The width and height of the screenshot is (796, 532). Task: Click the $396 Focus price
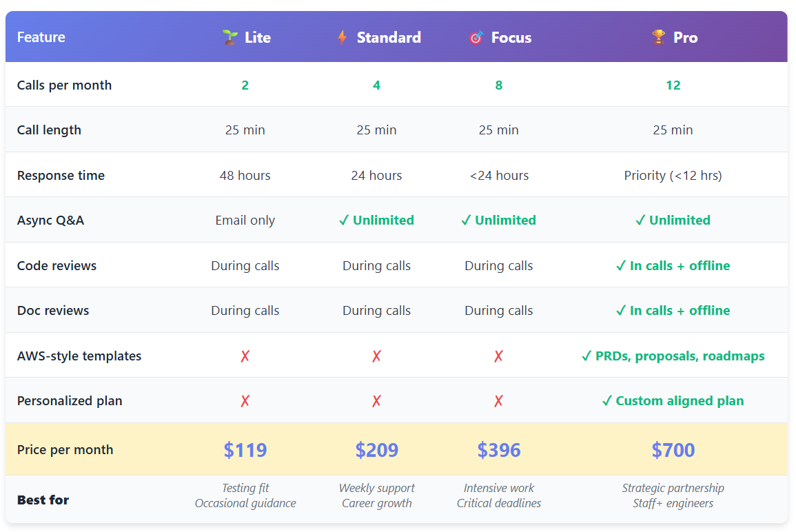point(499,450)
